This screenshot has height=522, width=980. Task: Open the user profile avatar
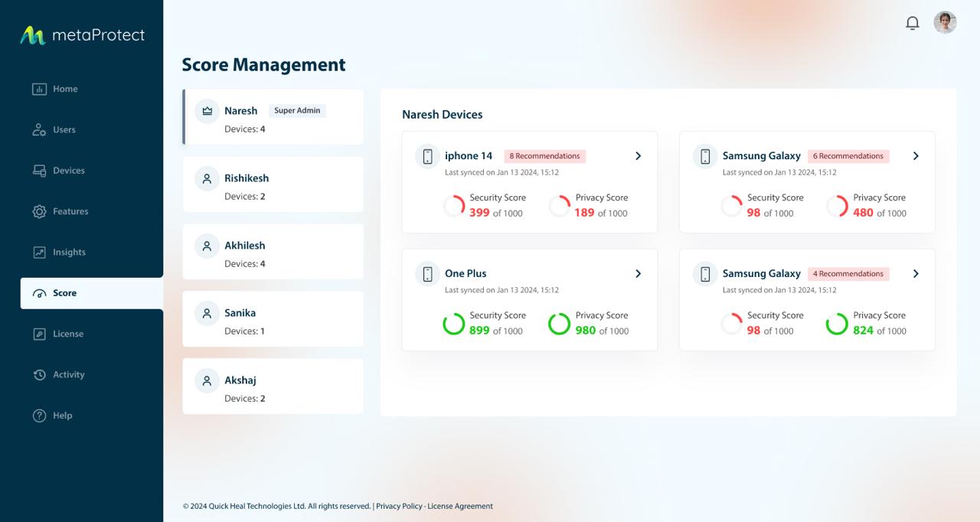coord(945,23)
